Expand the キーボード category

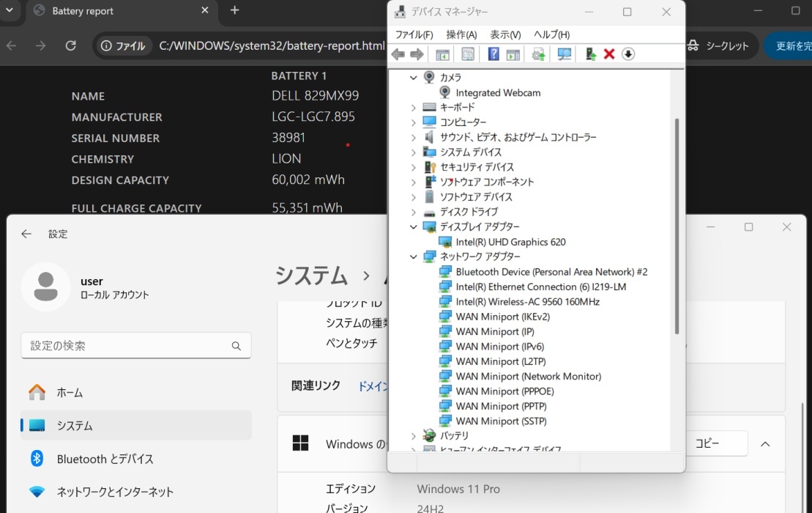tap(413, 107)
